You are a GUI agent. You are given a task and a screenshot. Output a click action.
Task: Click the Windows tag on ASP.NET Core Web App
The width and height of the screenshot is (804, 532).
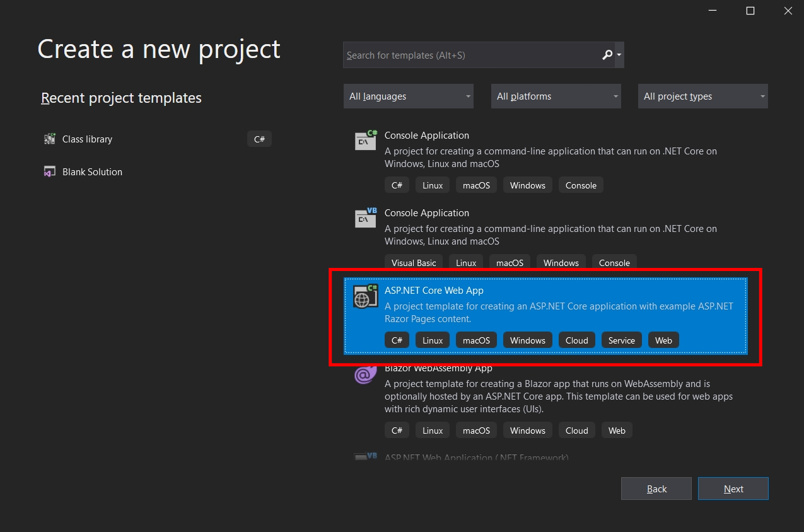(528, 340)
